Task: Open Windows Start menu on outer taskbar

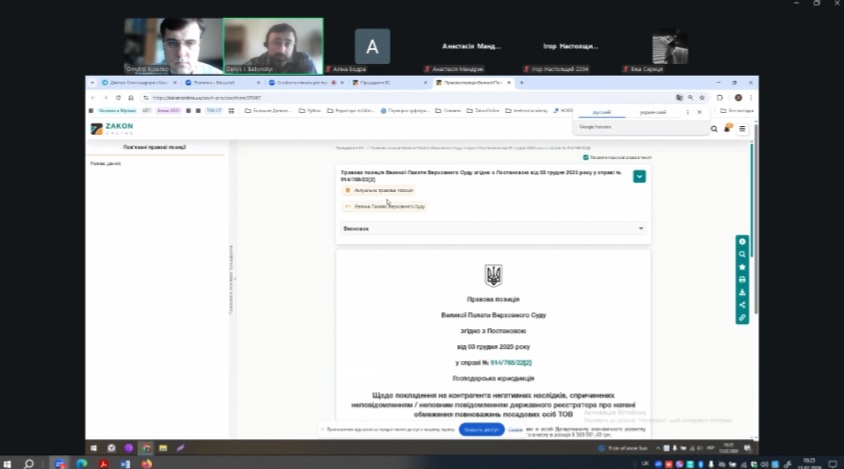Action: pyautogui.click(x=7, y=464)
